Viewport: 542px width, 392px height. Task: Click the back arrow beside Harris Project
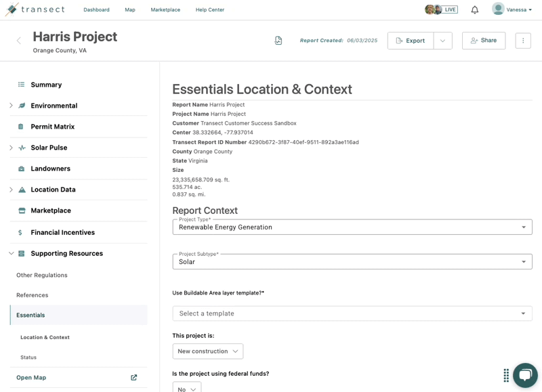tap(19, 41)
